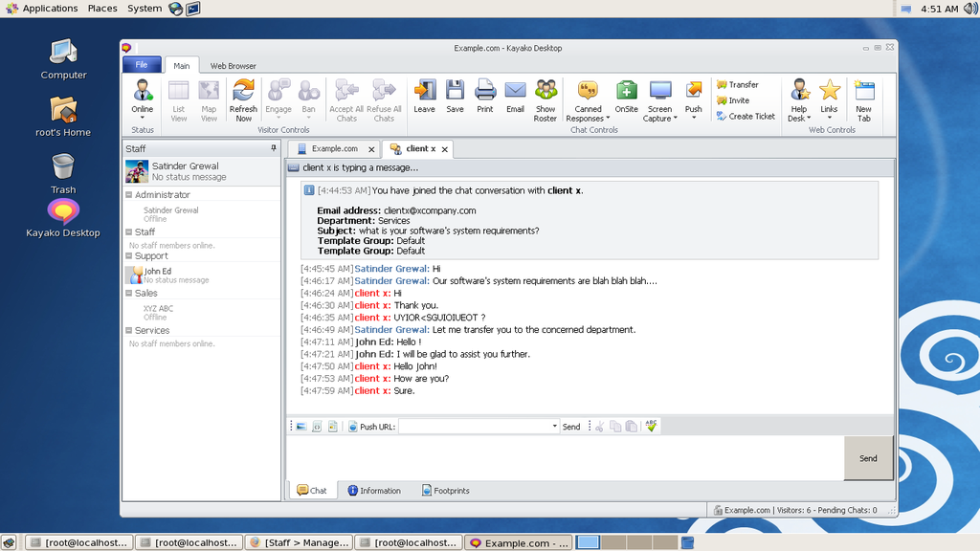The height and width of the screenshot is (551, 980).
Task: Open the Online status dropdown
Action: (142, 99)
